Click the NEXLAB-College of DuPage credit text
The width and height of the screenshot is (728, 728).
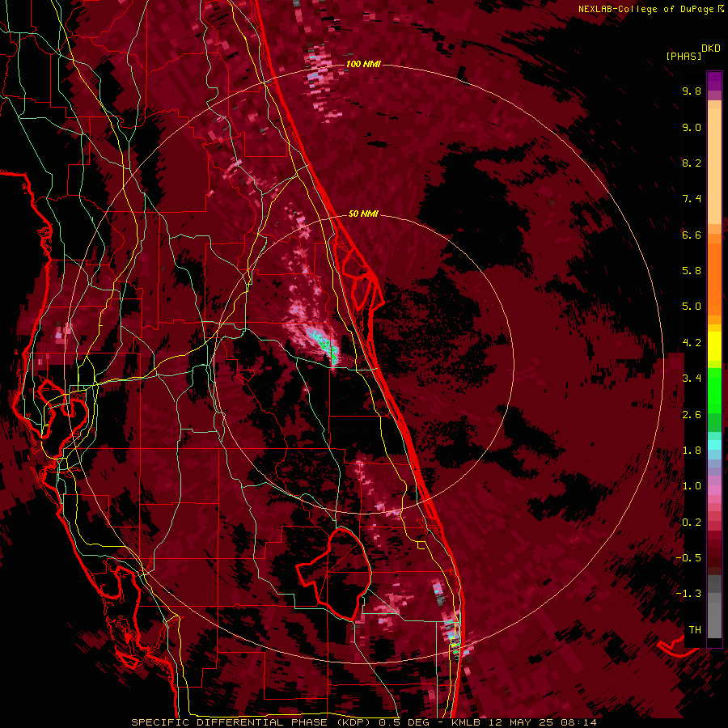point(647,9)
